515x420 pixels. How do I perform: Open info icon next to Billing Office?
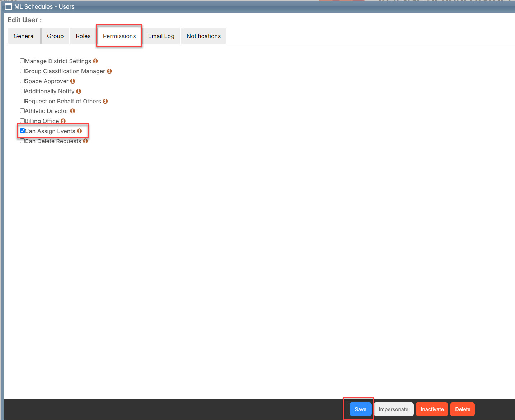pyautogui.click(x=63, y=121)
